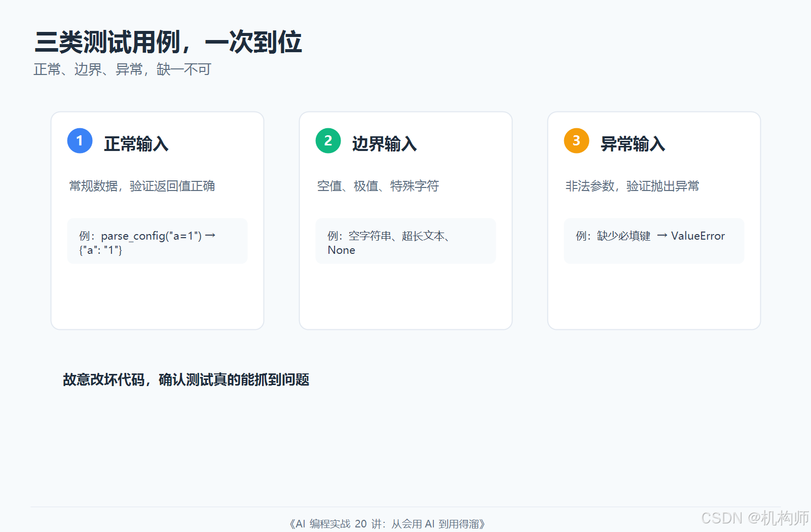Click the 空字符串、超长文本、None example box
The height and width of the screenshot is (532, 811).
(x=405, y=241)
